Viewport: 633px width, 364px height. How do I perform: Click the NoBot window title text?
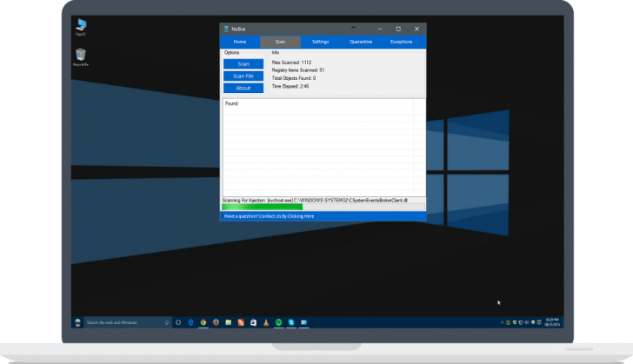[238, 29]
